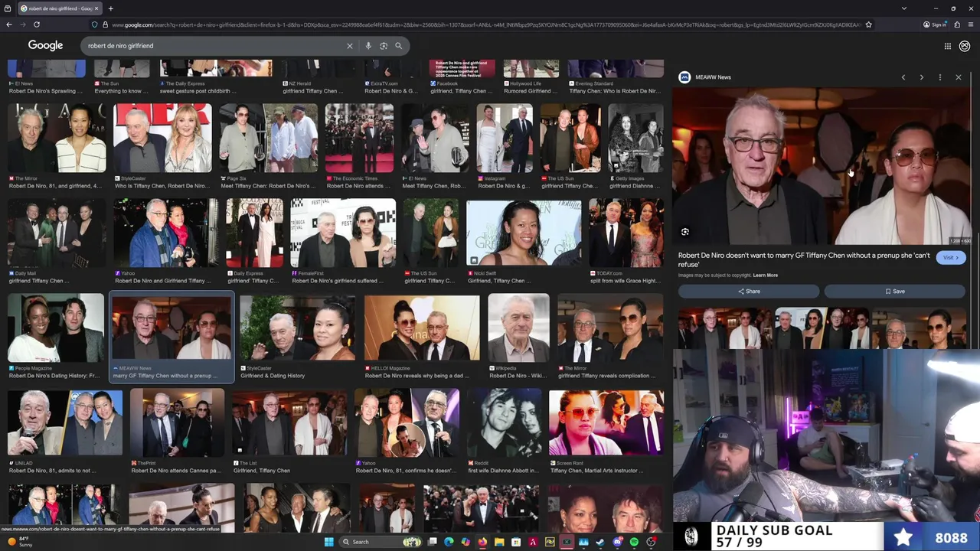Open Steam from the taskbar
This screenshot has height=551, width=980.
point(600,542)
